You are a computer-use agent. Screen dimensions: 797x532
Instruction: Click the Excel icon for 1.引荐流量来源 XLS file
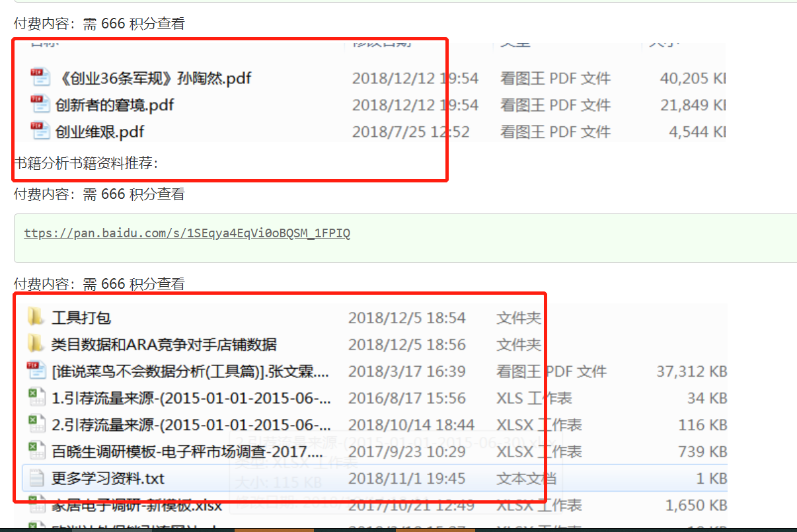pos(36,398)
